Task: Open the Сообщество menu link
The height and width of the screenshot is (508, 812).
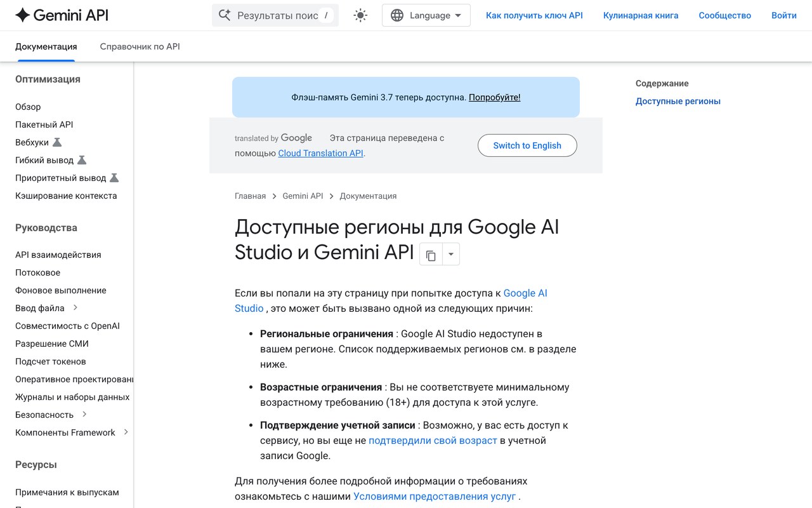Action: (725, 15)
